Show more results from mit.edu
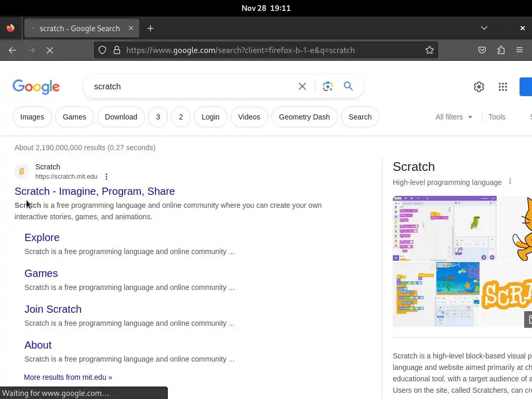532x399 pixels. click(68, 377)
